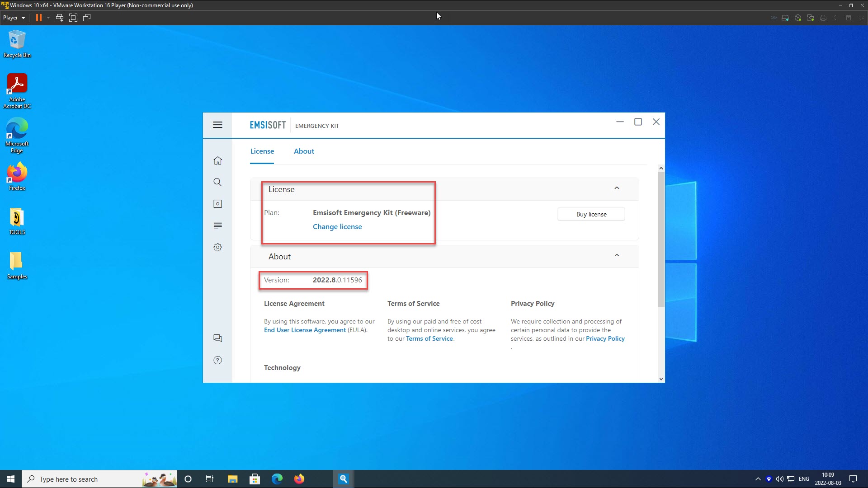Maximize the Emsisoft Emergency Kit window
Image resolution: width=868 pixels, height=488 pixels.
(x=638, y=122)
